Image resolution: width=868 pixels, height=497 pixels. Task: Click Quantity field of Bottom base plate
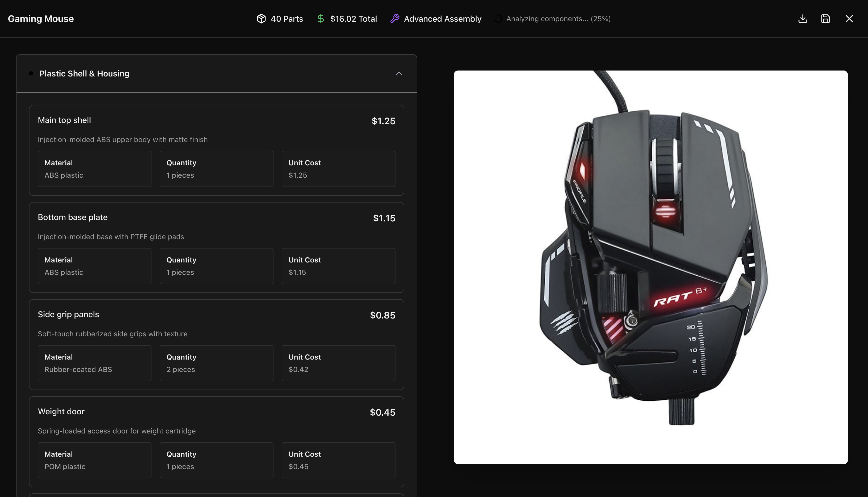217,266
